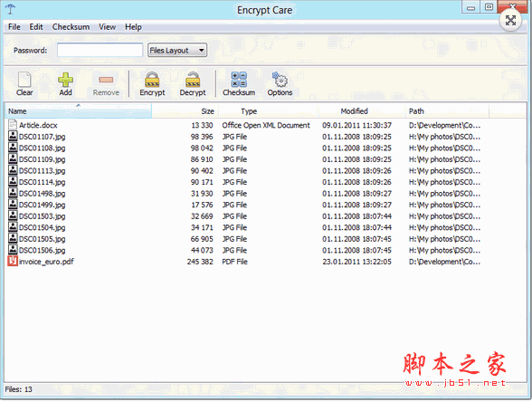Open the View menu
The width and height of the screenshot is (532, 402).
point(107,27)
